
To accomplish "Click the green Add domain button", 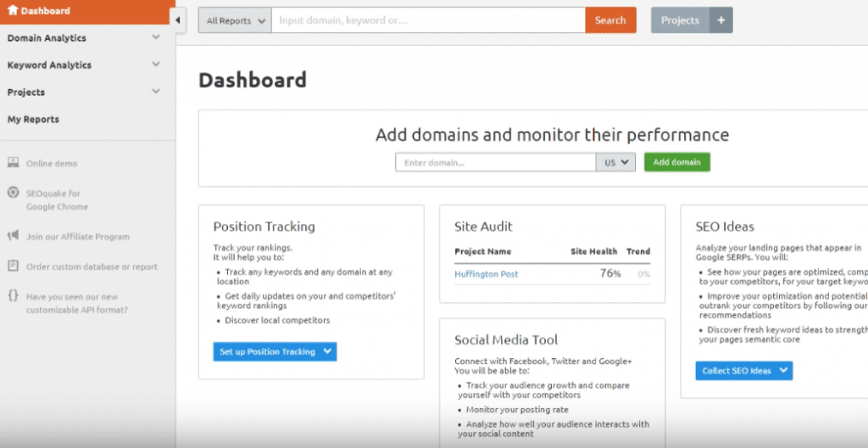I will pyautogui.click(x=677, y=162).
